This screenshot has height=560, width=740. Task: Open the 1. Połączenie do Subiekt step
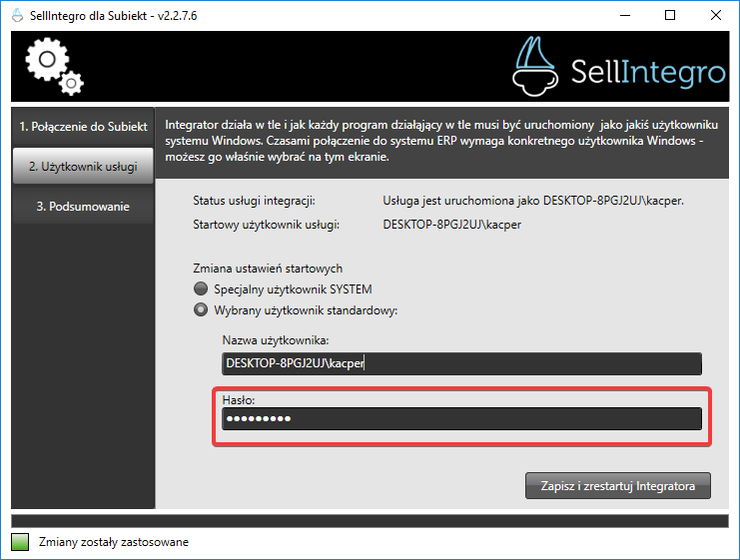[x=83, y=127]
